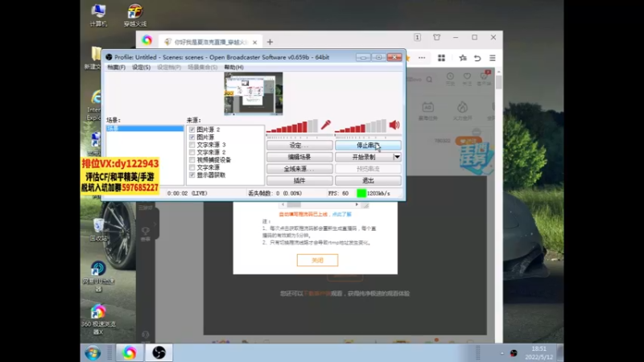Enable the 视频捕捉设备 source

[192, 159]
